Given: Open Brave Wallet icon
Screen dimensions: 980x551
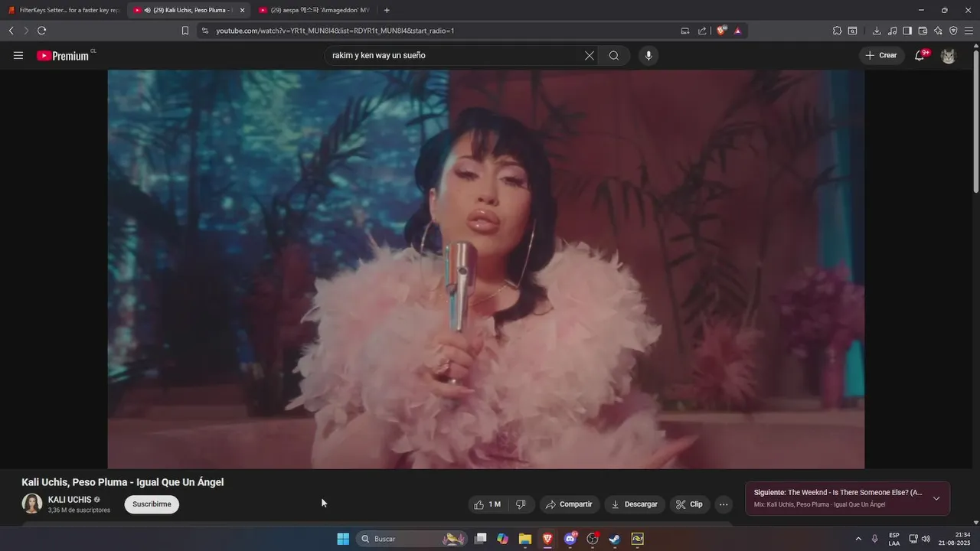Looking at the screenshot, I should click(x=923, y=31).
